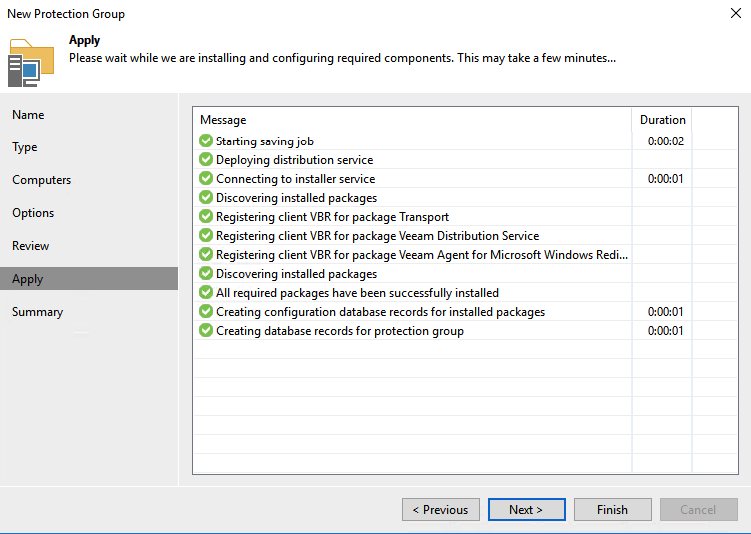The width and height of the screenshot is (751, 534).
Task: Click green check icon beside Starting saving job
Action: (206, 141)
